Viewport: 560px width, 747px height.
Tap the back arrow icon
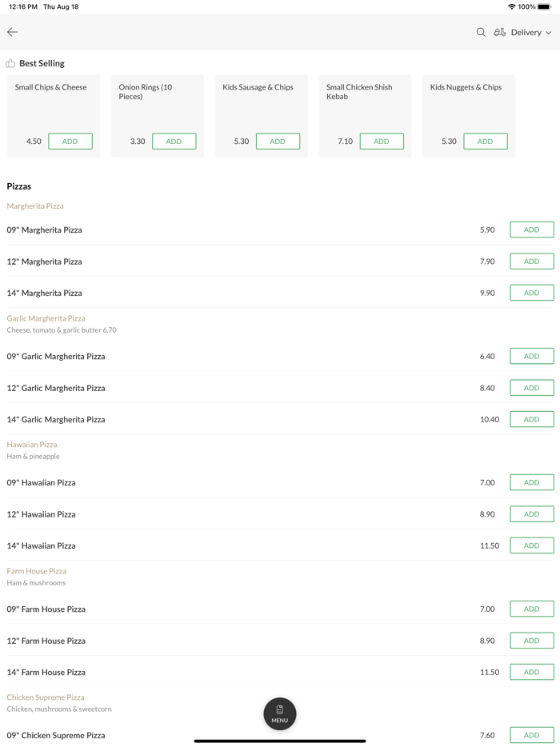[13, 32]
